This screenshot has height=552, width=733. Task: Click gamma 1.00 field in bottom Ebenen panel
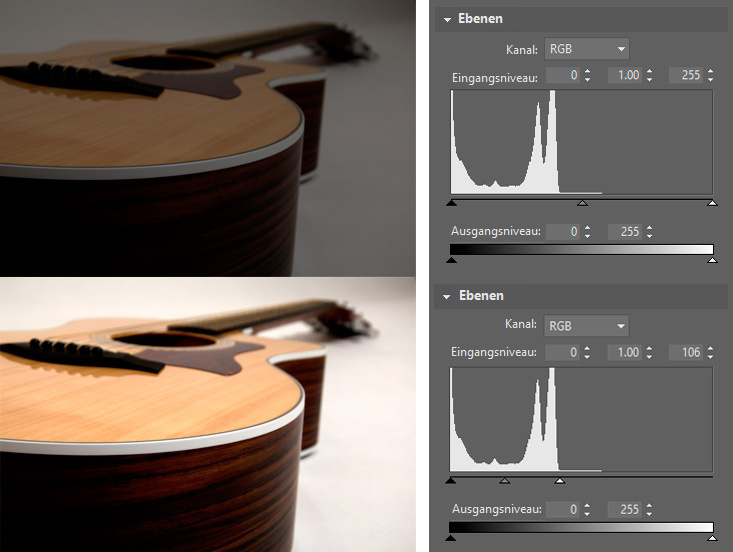click(624, 352)
